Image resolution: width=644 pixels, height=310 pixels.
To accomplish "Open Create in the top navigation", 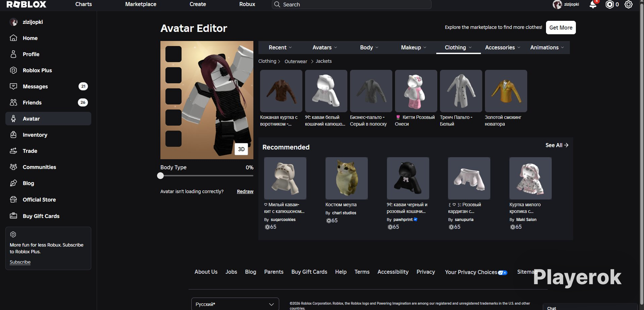I will tap(198, 4).
